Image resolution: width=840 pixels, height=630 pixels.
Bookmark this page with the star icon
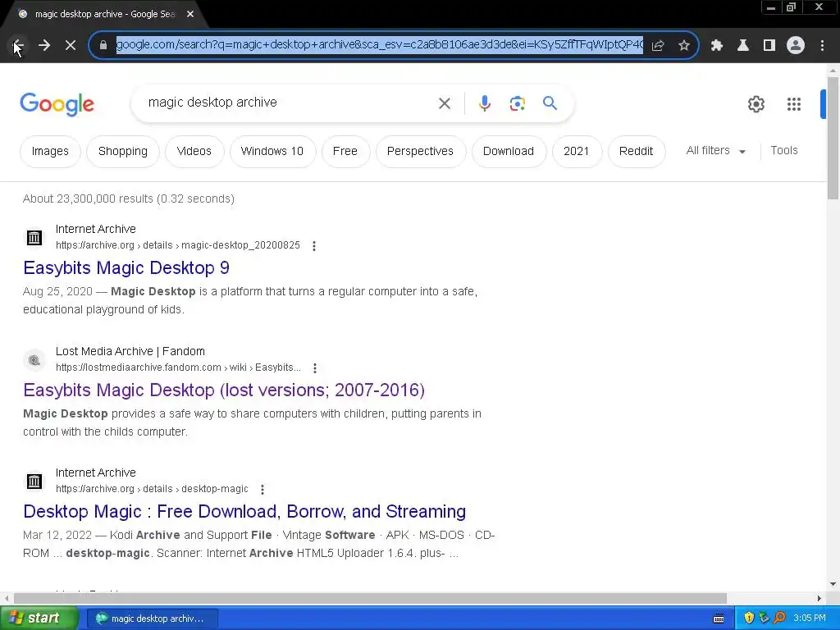tap(684, 46)
